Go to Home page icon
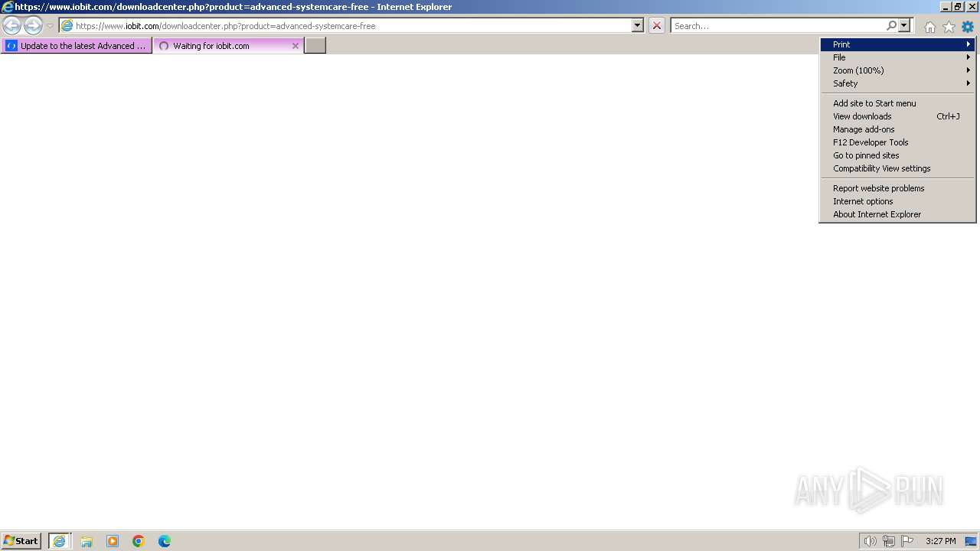 pyautogui.click(x=929, y=27)
